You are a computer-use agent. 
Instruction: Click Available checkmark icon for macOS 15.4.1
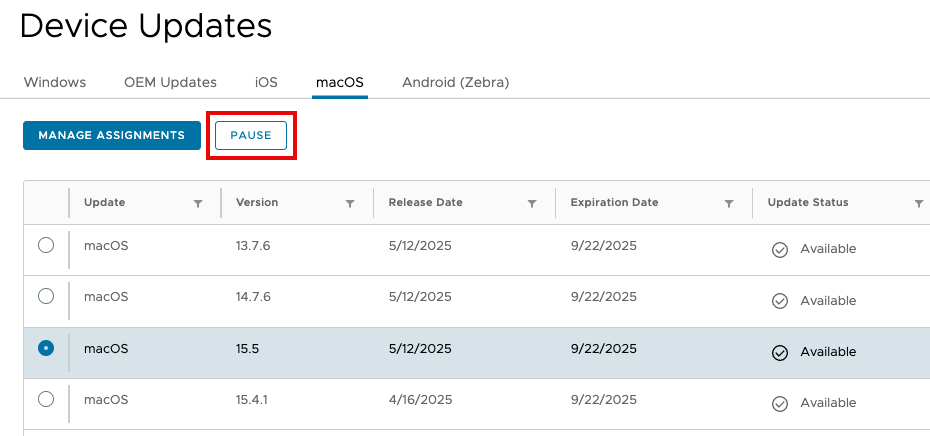[x=780, y=403]
